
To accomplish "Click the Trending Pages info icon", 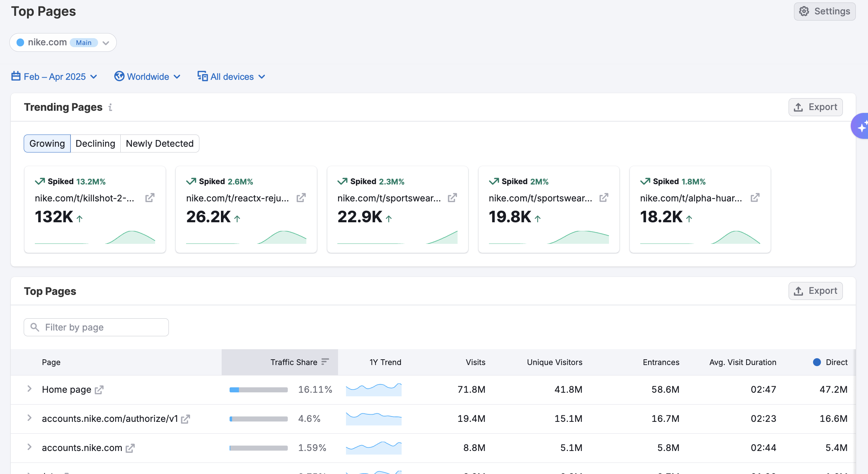I will pos(110,107).
